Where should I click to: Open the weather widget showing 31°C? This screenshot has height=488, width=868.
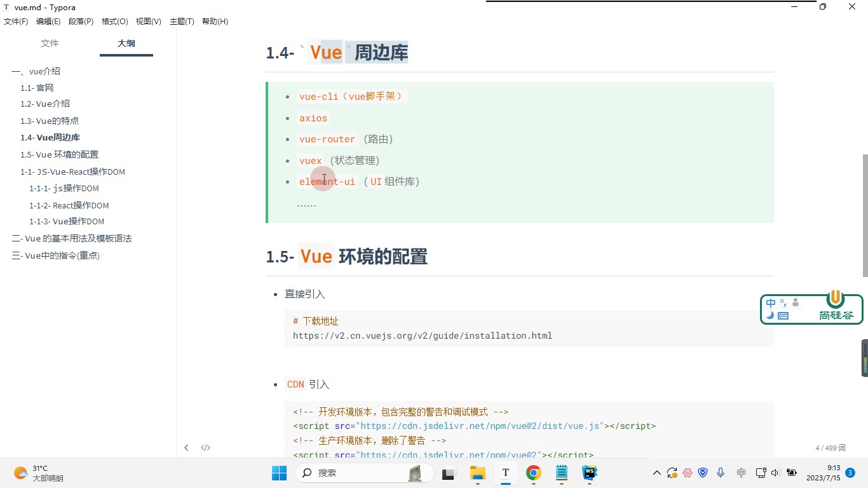click(39, 473)
